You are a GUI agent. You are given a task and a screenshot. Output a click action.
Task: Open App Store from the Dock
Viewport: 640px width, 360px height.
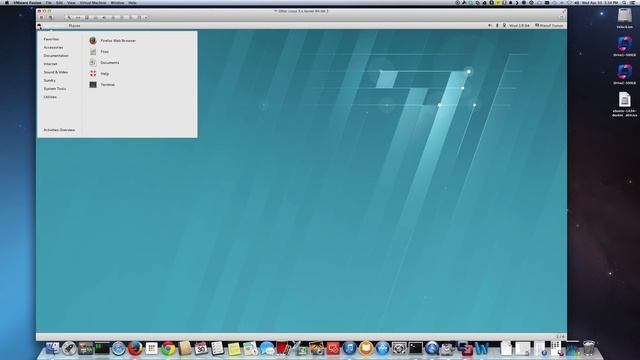pyautogui.click(x=382, y=348)
